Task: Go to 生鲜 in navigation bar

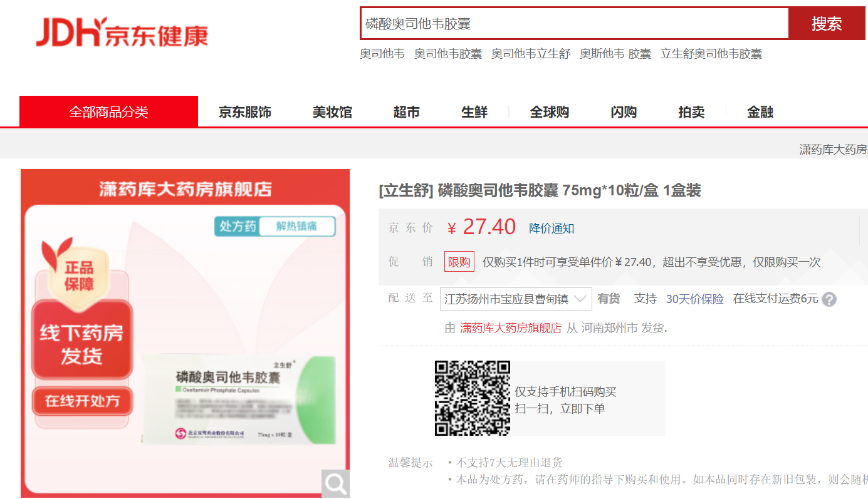Action: [474, 112]
